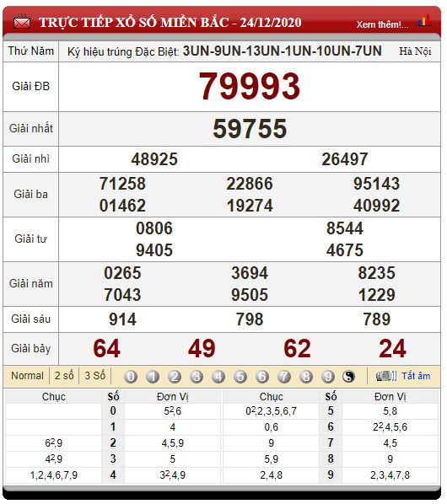Switch to 2 số display mode
The height and width of the screenshot is (504, 447).
pos(64,375)
